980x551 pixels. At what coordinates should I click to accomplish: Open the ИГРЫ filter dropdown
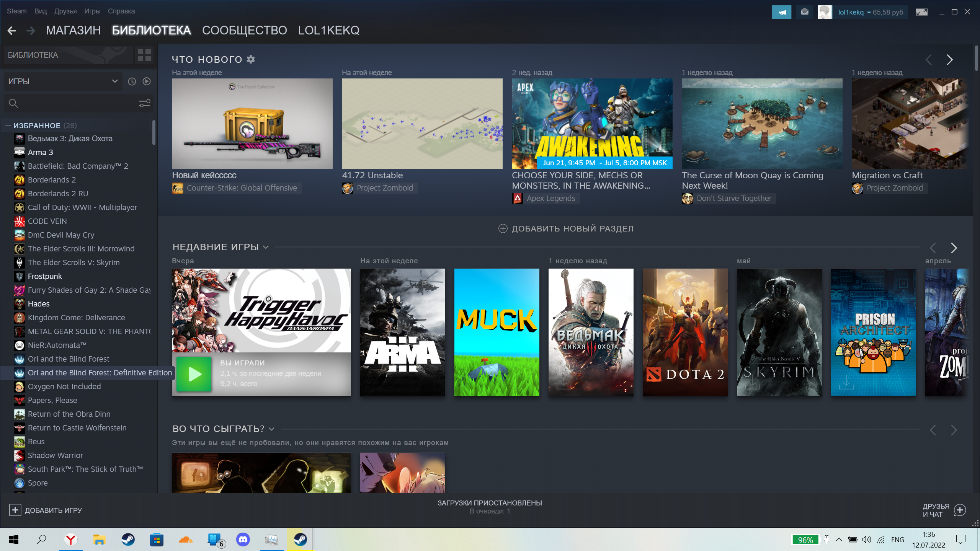[63, 82]
